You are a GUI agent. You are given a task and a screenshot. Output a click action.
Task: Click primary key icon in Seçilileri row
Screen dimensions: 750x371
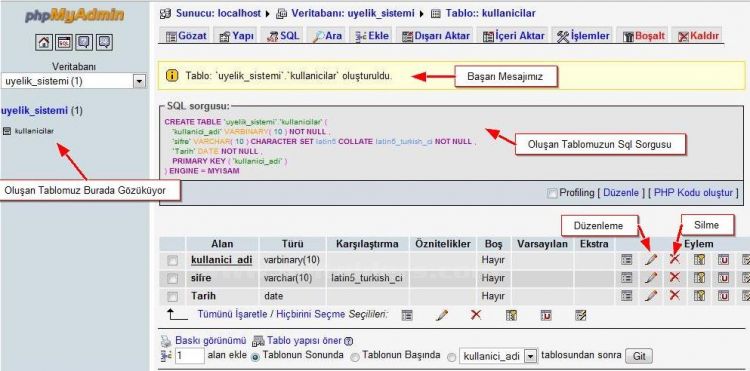pos(511,315)
